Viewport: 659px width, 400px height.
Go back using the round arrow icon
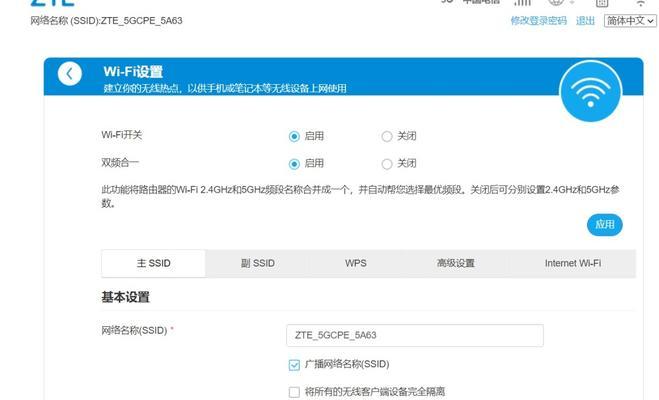tap(70, 74)
